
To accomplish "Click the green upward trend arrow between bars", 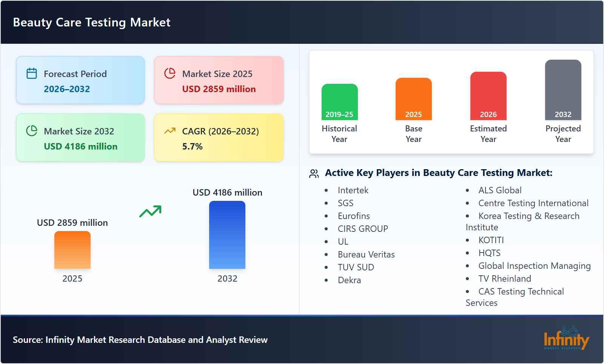I will (150, 211).
